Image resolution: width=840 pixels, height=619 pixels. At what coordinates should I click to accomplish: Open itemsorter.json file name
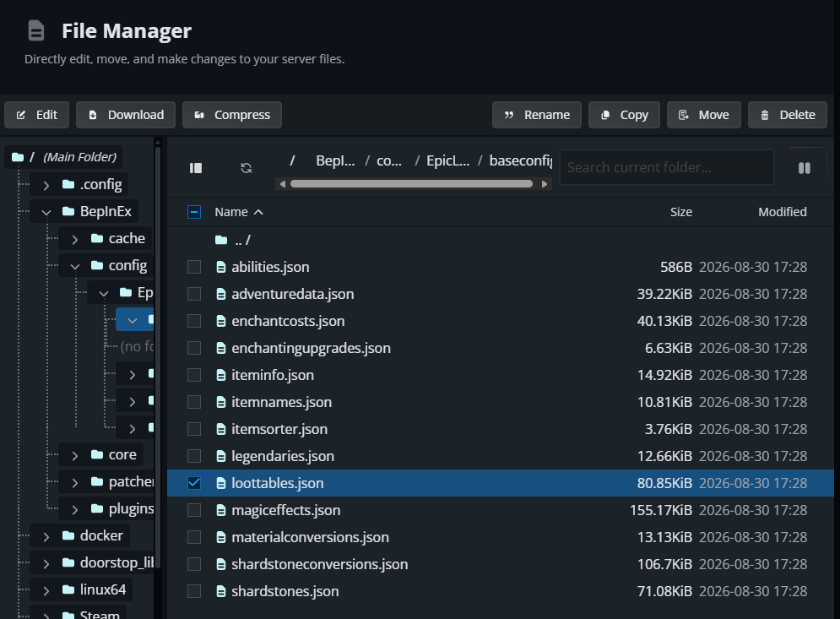tap(279, 429)
